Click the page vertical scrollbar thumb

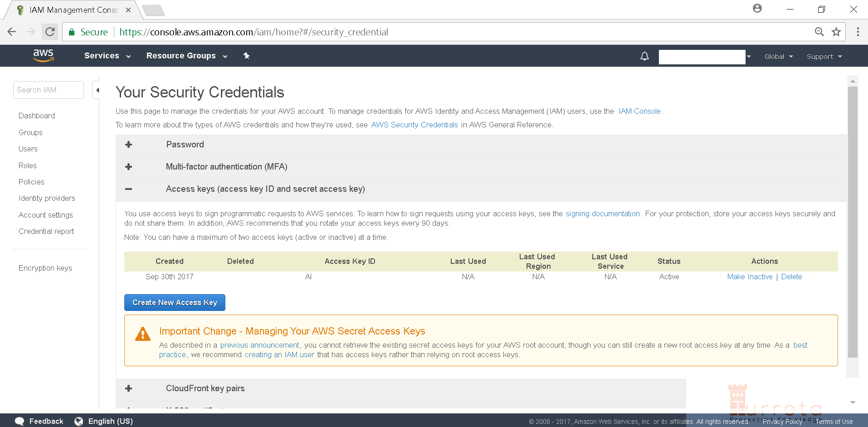[x=853, y=222]
